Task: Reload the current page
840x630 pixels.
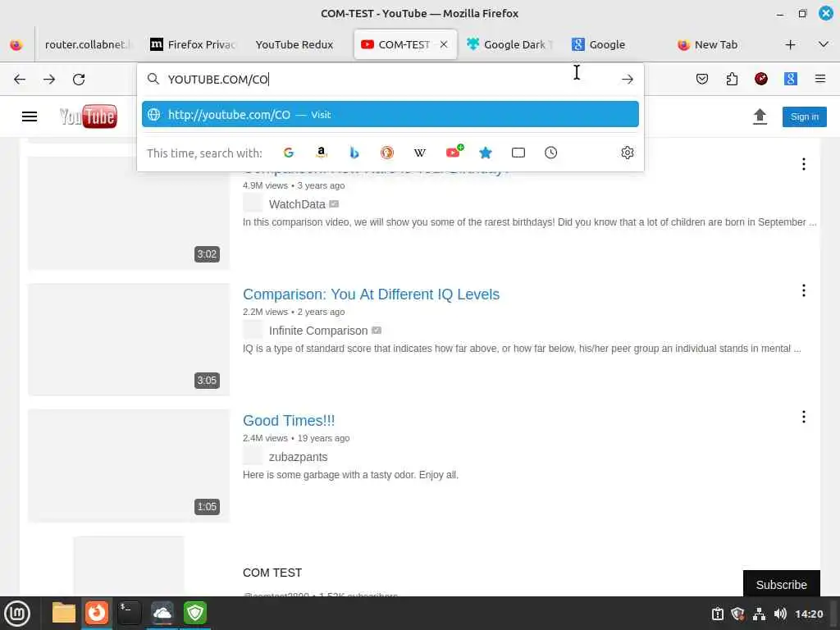Action: coord(79,80)
